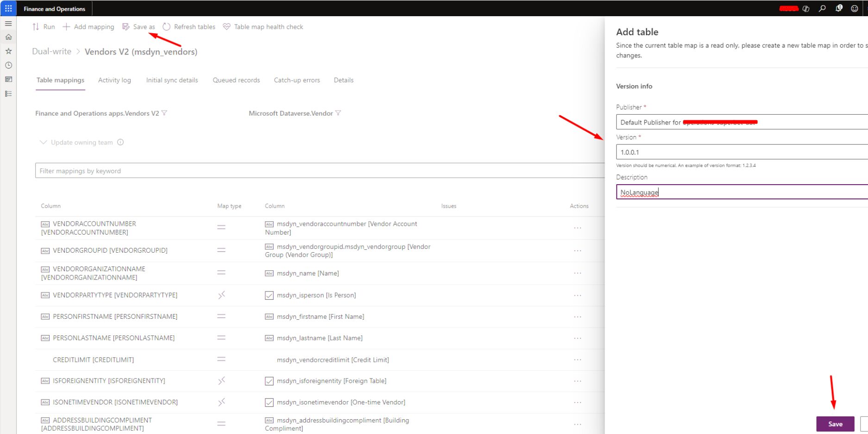Change map type for ISFOREIGNENTITY row
This screenshot has width=868, height=434.
[221, 380]
